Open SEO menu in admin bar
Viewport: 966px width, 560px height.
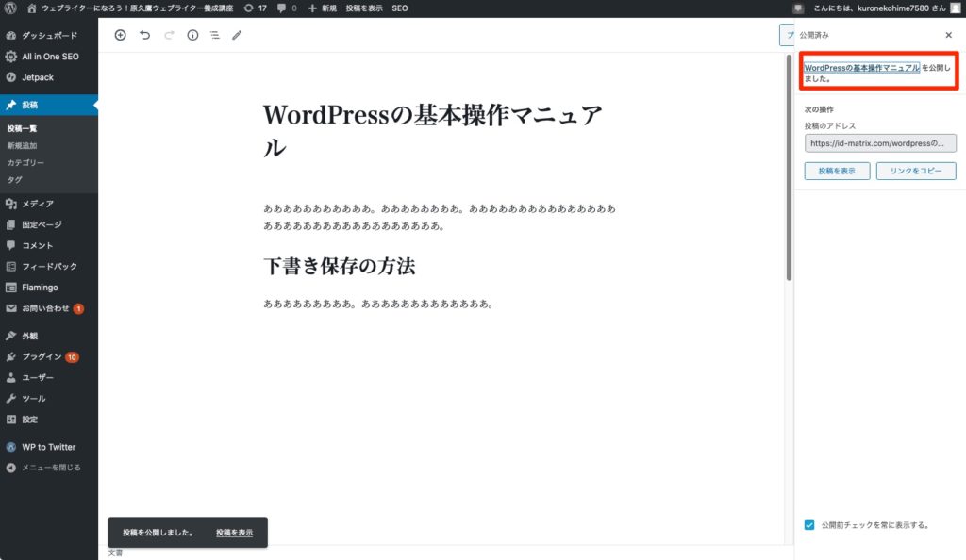[x=400, y=8]
